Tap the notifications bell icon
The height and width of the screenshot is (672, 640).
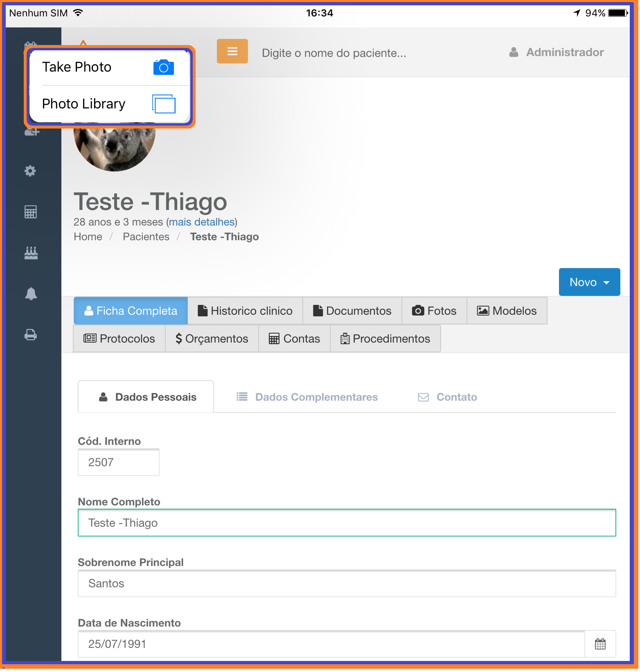point(31,294)
